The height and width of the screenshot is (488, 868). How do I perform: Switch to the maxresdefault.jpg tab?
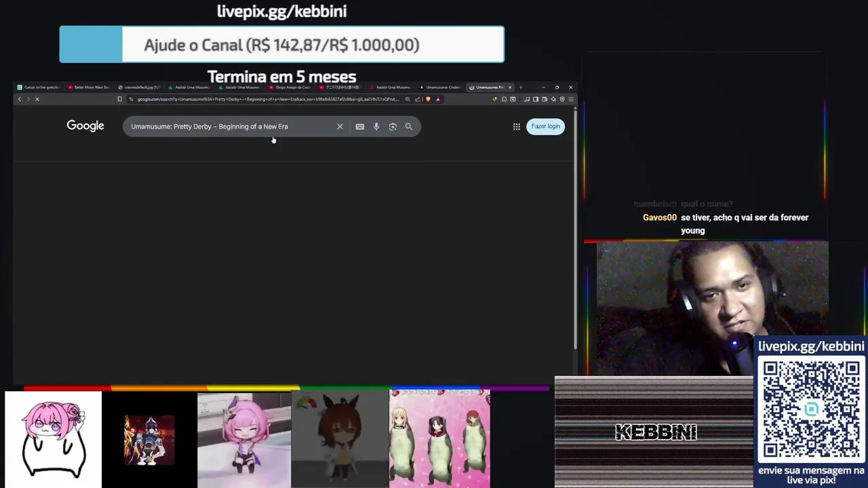pyautogui.click(x=139, y=87)
